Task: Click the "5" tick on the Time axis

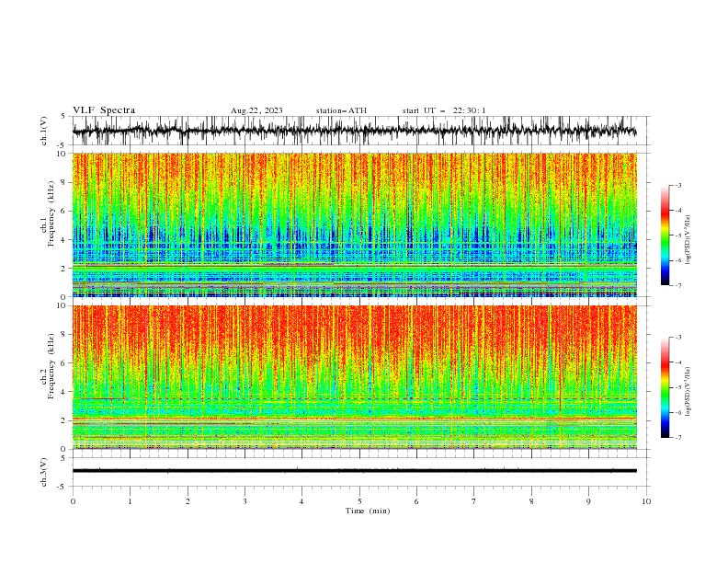Action: [359, 501]
